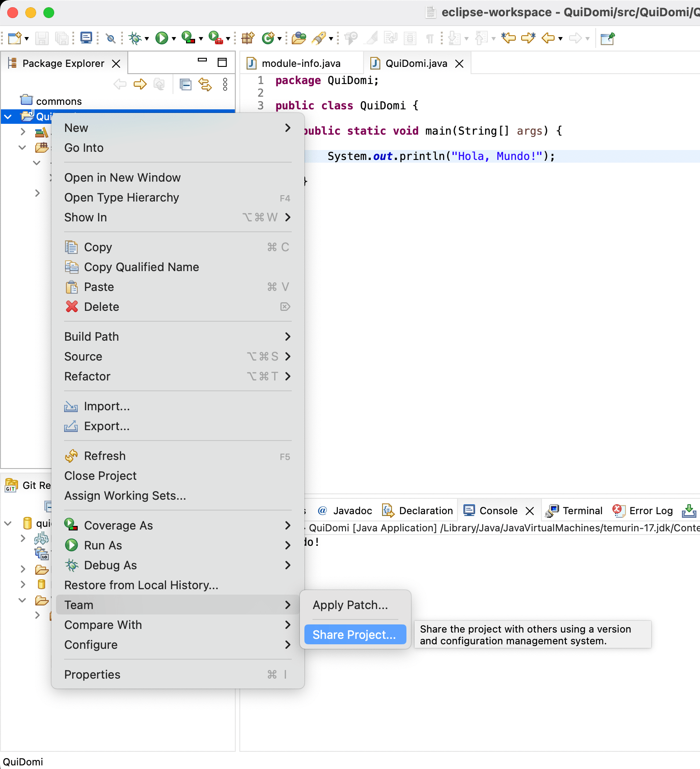Close the Console view tab
The height and width of the screenshot is (769, 700).
530,511
